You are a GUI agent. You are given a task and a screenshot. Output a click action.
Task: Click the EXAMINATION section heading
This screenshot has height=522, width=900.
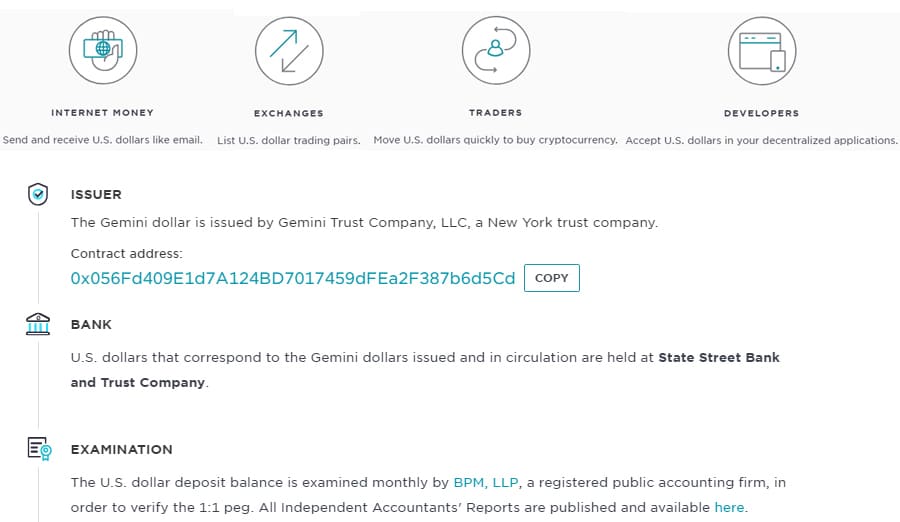tap(121, 450)
